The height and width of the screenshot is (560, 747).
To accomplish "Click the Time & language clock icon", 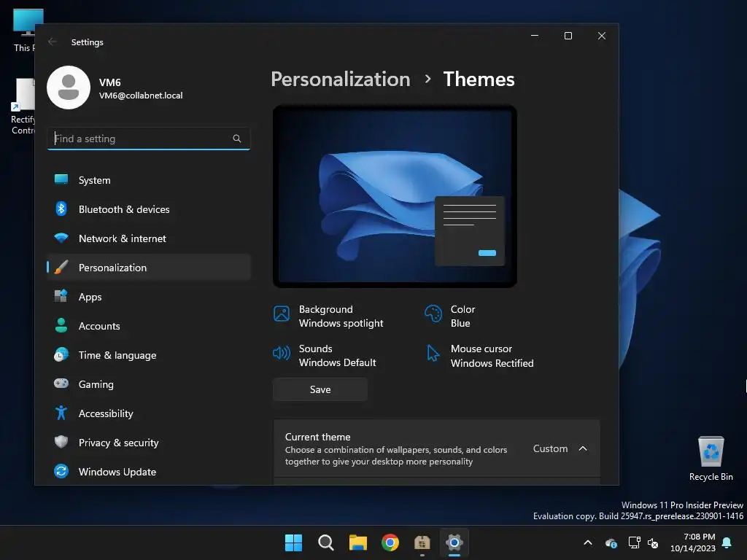I will click(61, 355).
